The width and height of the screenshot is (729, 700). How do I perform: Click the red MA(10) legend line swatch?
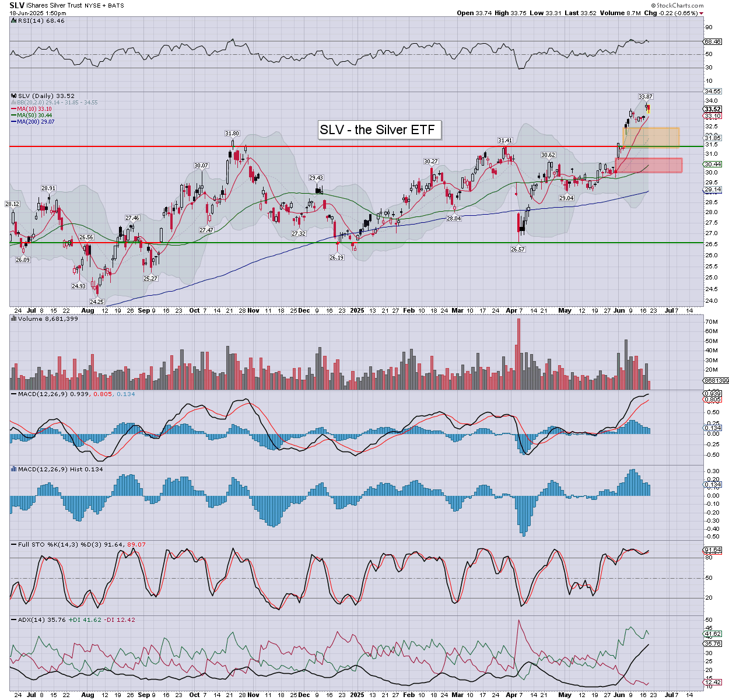pyautogui.click(x=14, y=108)
